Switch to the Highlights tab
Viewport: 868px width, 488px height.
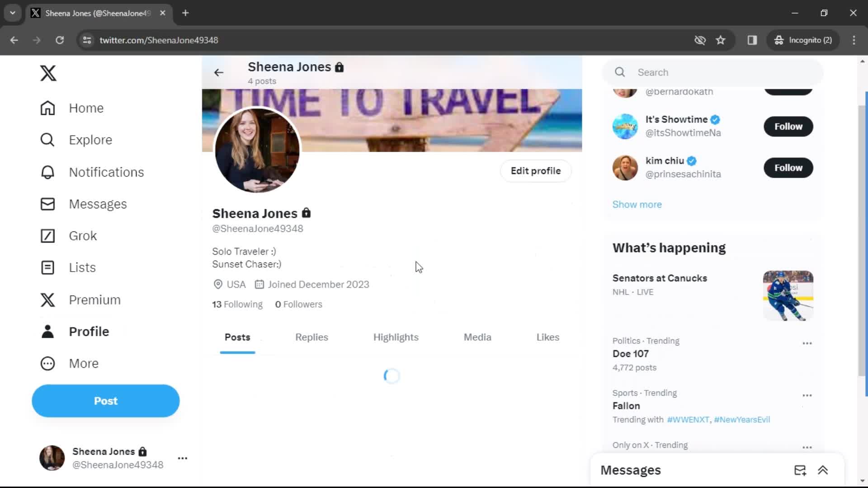tap(396, 337)
